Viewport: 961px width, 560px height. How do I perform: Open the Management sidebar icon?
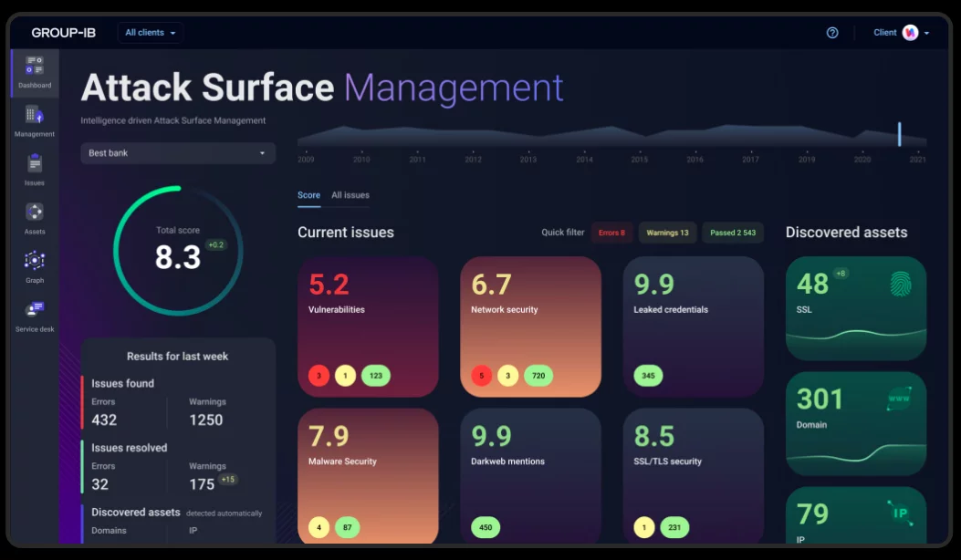(x=35, y=114)
